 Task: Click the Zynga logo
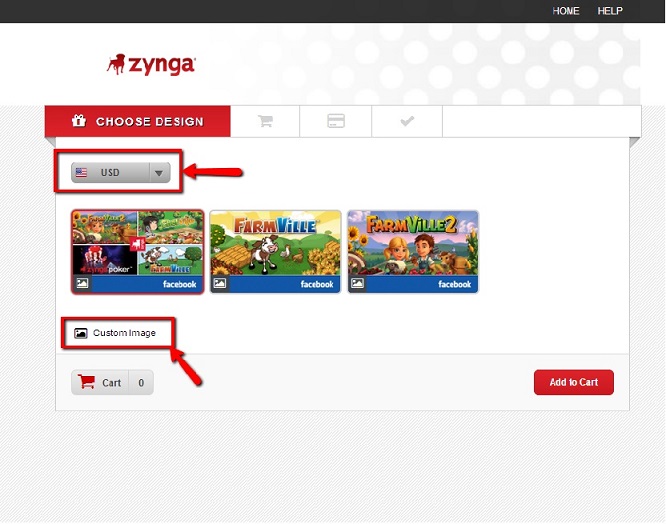[x=151, y=65]
